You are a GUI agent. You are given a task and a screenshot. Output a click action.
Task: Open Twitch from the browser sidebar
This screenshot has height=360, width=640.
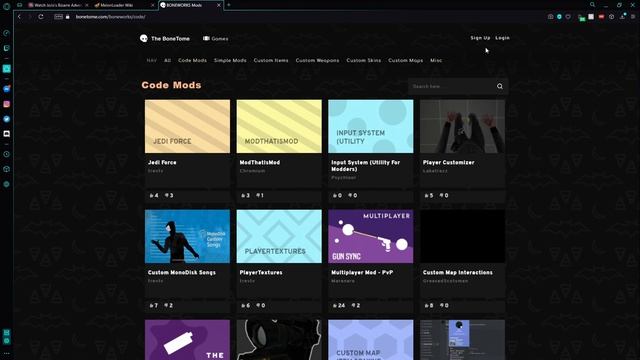click(x=7, y=48)
